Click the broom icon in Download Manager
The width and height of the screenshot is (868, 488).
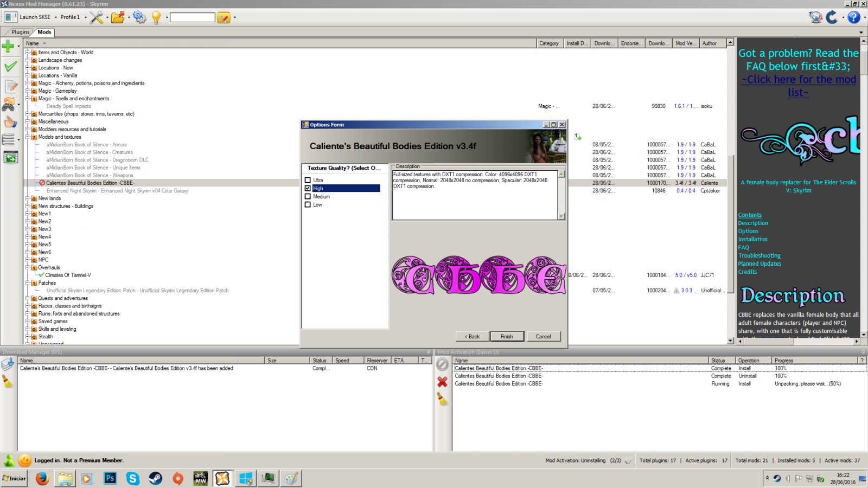[x=8, y=383]
